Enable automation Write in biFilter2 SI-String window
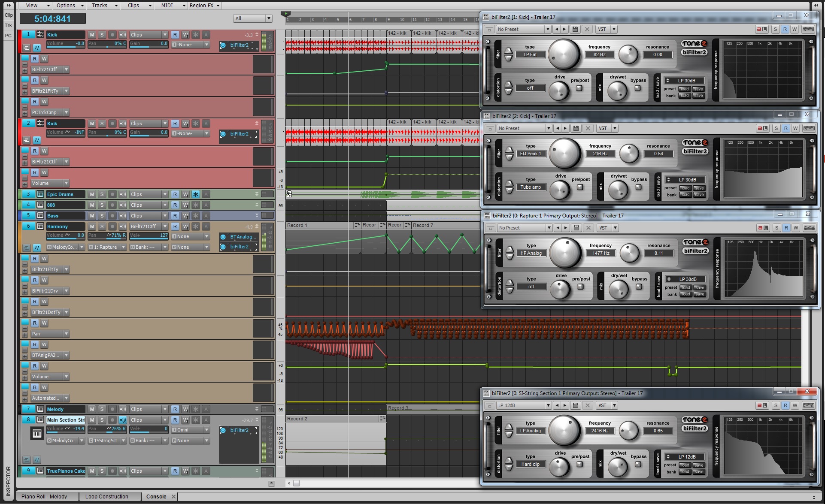825x504 pixels. (x=795, y=405)
